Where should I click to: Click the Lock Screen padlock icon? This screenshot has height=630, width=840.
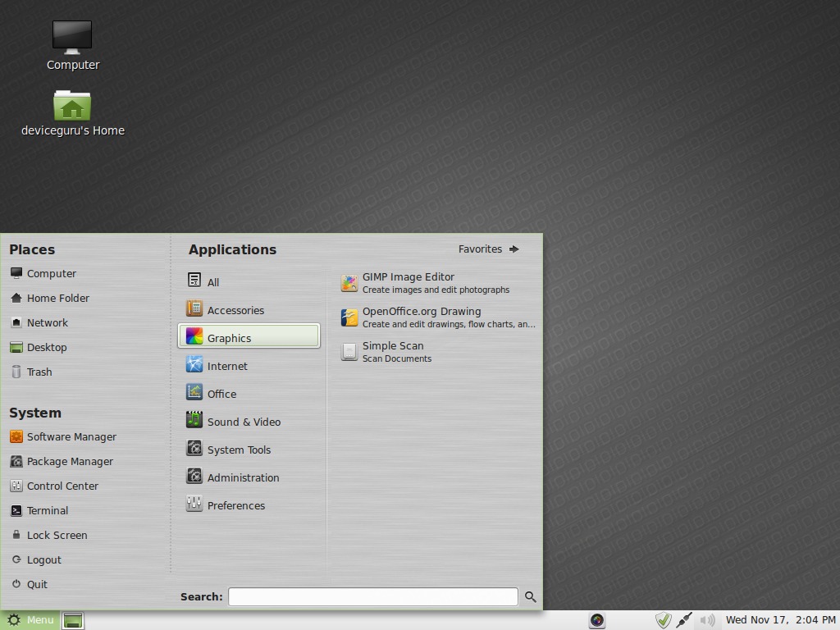coord(16,535)
